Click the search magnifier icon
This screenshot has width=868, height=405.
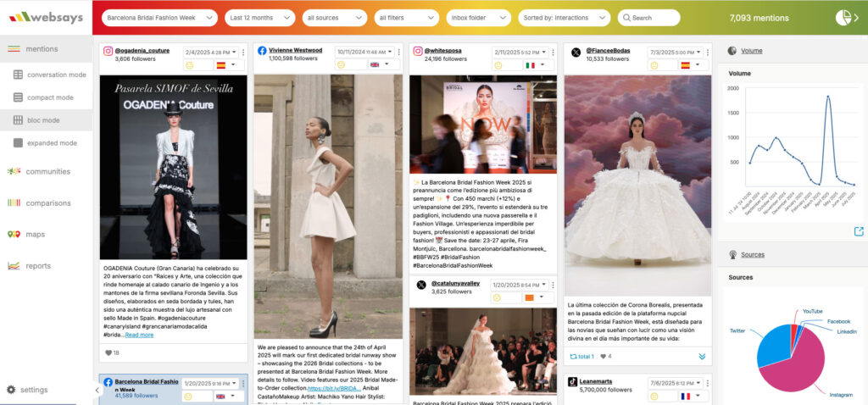(x=626, y=18)
